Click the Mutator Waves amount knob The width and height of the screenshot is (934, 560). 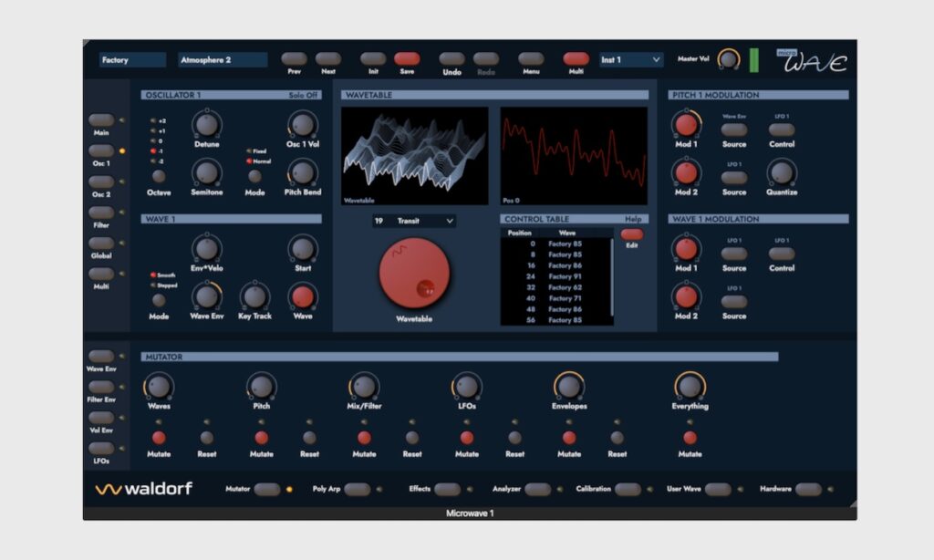[x=159, y=387]
